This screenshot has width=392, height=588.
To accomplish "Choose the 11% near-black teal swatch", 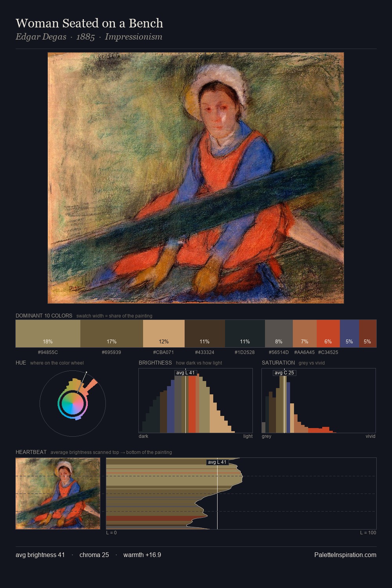I will pyautogui.click(x=245, y=334).
